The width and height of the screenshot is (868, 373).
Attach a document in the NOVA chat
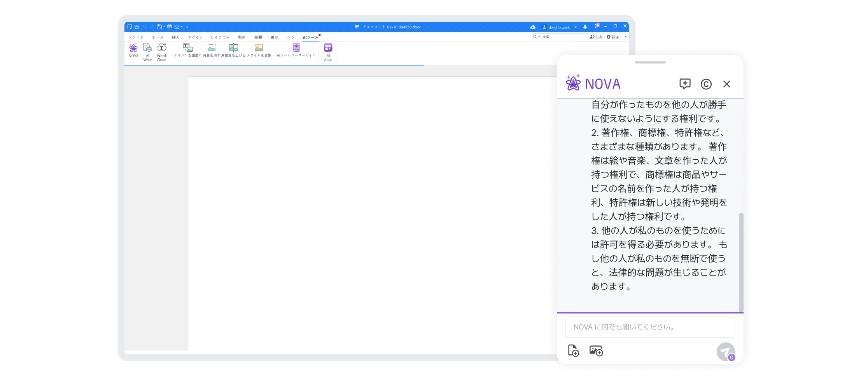tap(572, 351)
